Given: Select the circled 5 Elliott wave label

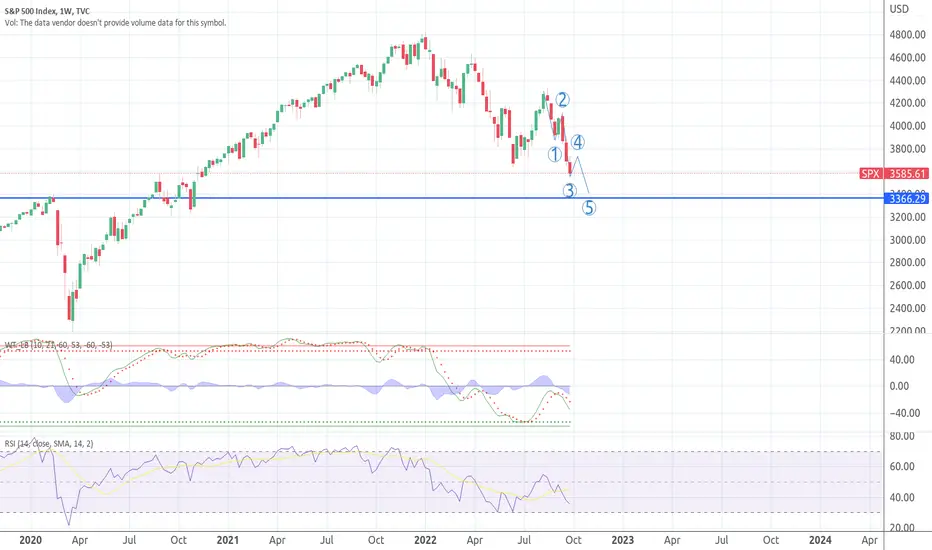Looking at the screenshot, I should click(x=588, y=208).
